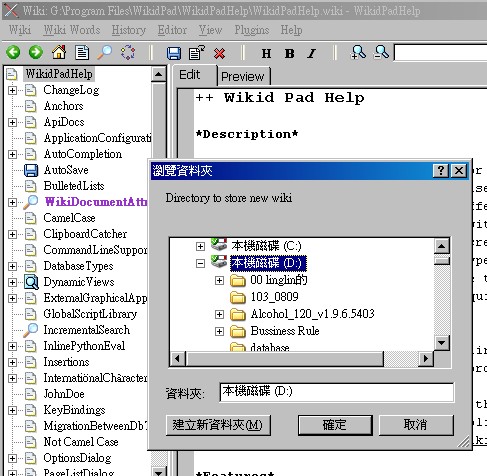Click the rename wiki word icon
This screenshot has width=487, height=476.
pos(197,53)
